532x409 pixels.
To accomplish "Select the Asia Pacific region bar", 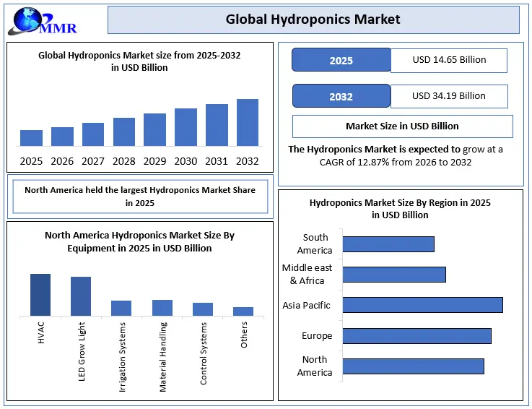I will click(422, 305).
